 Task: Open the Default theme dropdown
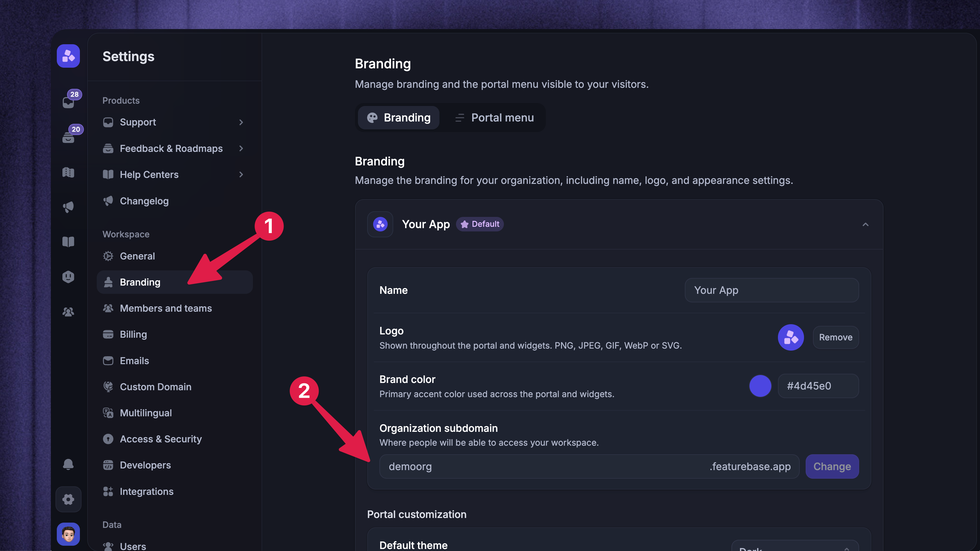[x=795, y=546]
